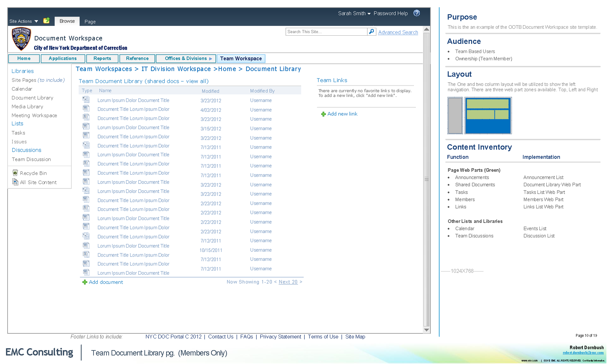Click the scrollbar down arrow

click(426, 330)
